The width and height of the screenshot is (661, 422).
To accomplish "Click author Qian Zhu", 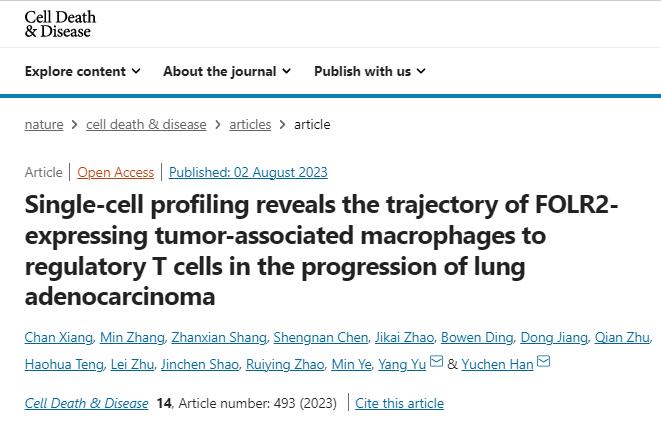I will pyautogui.click(x=622, y=337).
